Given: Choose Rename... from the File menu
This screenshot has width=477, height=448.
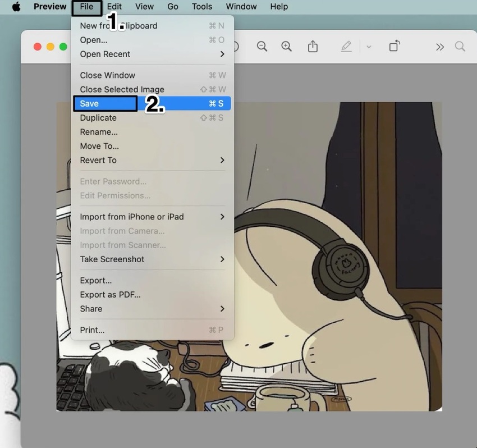Looking at the screenshot, I should click(x=152, y=132).
